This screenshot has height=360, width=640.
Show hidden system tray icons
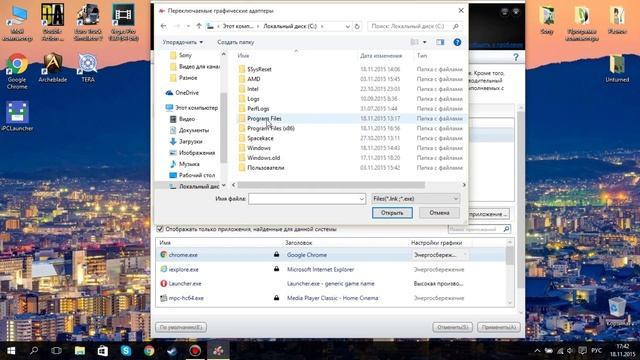(x=537, y=351)
